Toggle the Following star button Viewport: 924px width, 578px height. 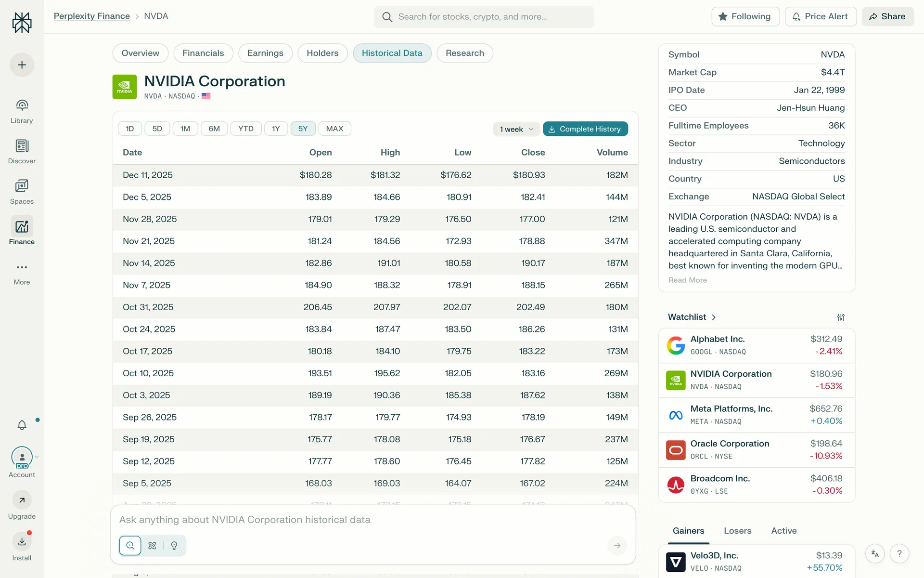pyautogui.click(x=745, y=16)
